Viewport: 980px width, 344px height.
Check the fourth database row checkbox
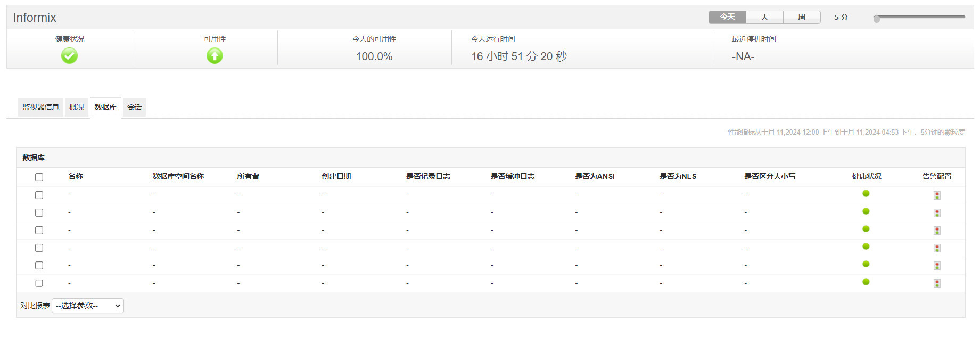point(39,248)
